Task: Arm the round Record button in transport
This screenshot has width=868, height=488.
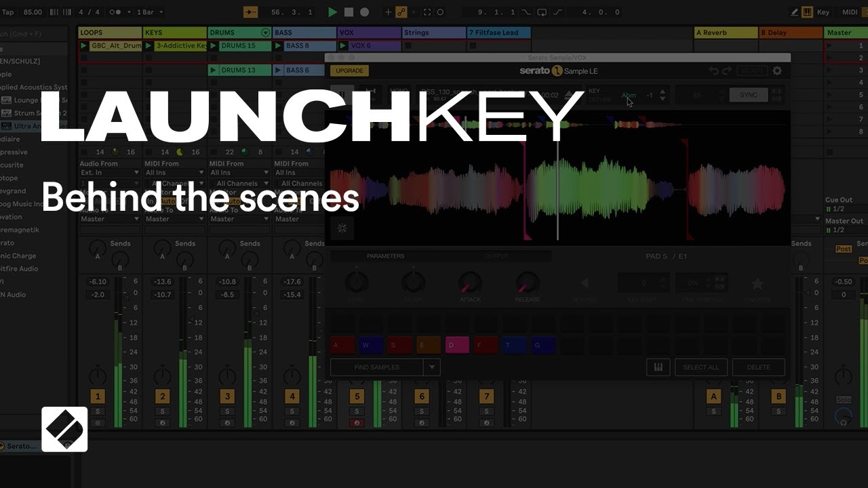Action: 365,12
